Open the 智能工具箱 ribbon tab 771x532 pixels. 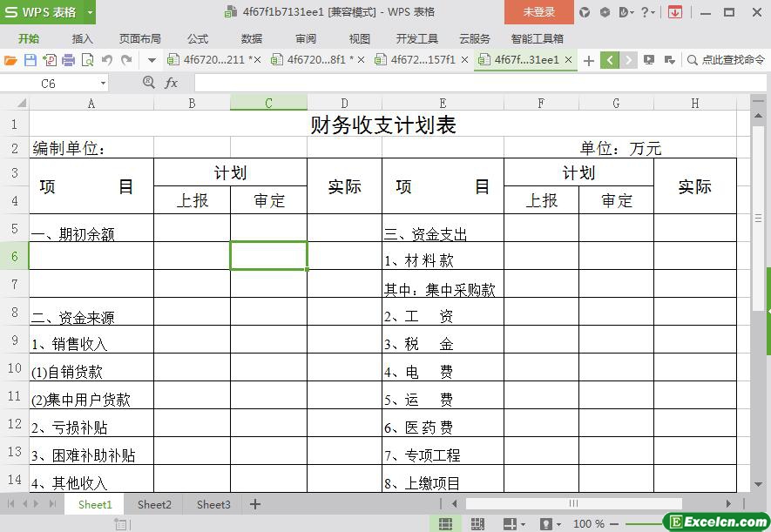tap(537, 39)
